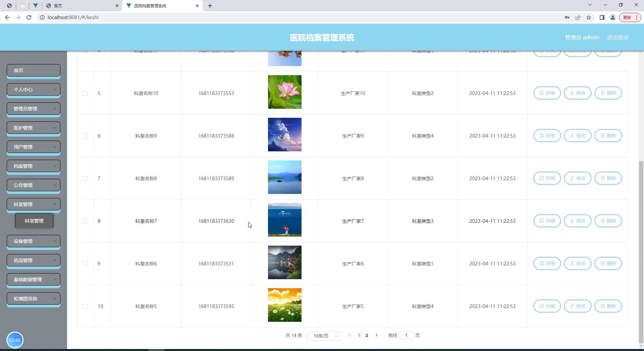644x351 pixels.
Task: Open the lotus flower thumbnail
Action: click(x=285, y=92)
